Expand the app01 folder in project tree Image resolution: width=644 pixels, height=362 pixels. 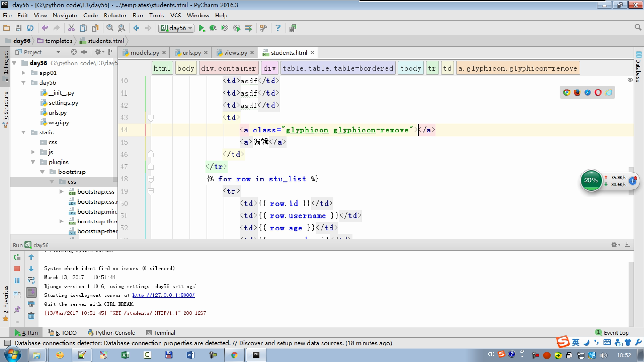point(24,73)
